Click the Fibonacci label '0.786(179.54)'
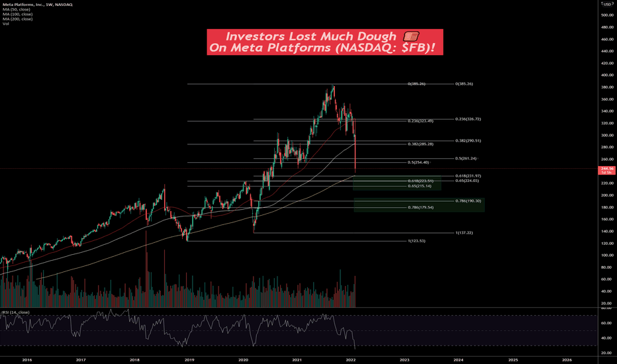 point(420,207)
